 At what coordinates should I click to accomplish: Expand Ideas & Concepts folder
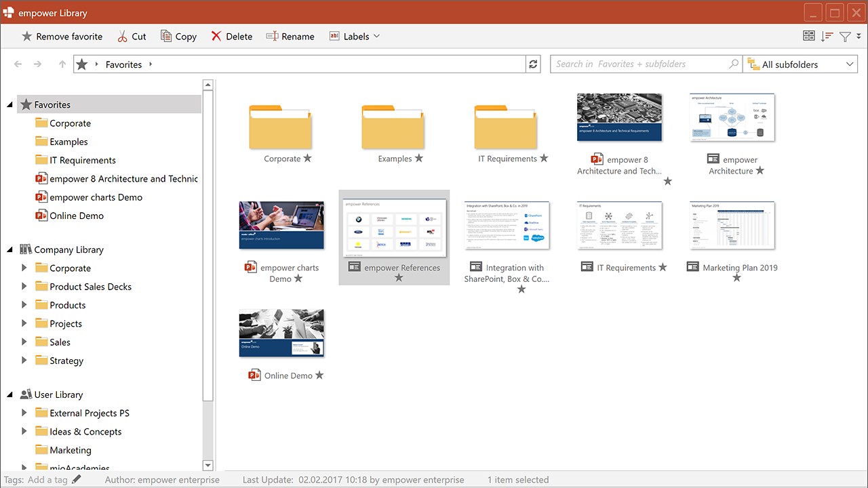24,431
